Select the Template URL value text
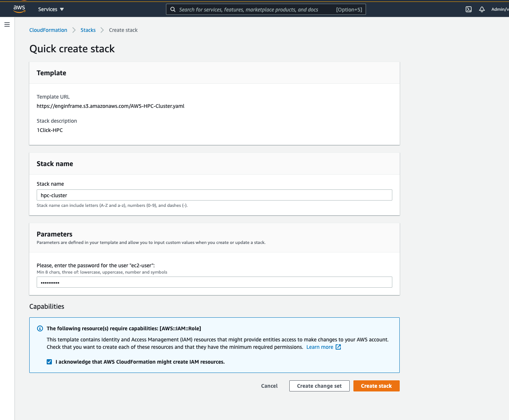This screenshot has width=509, height=420. coord(110,106)
